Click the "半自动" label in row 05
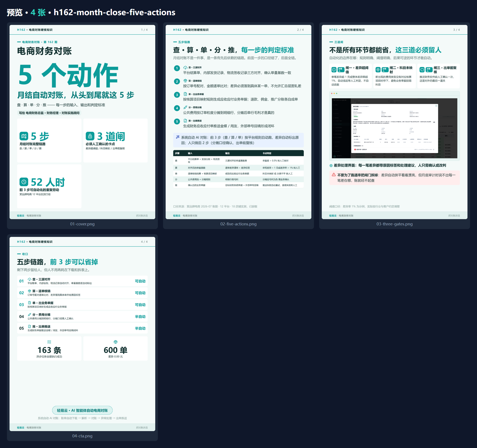The width and height of the screenshot is (477, 448). click(140, 328)
